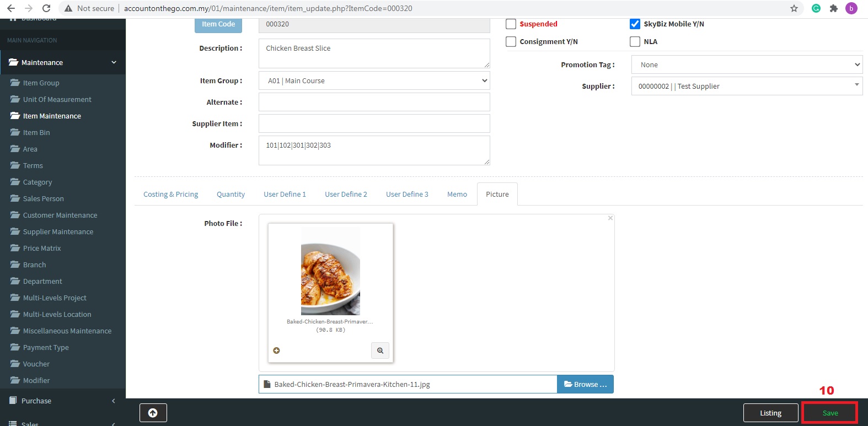Tick the Suspended checkbox

coord(511,24)
